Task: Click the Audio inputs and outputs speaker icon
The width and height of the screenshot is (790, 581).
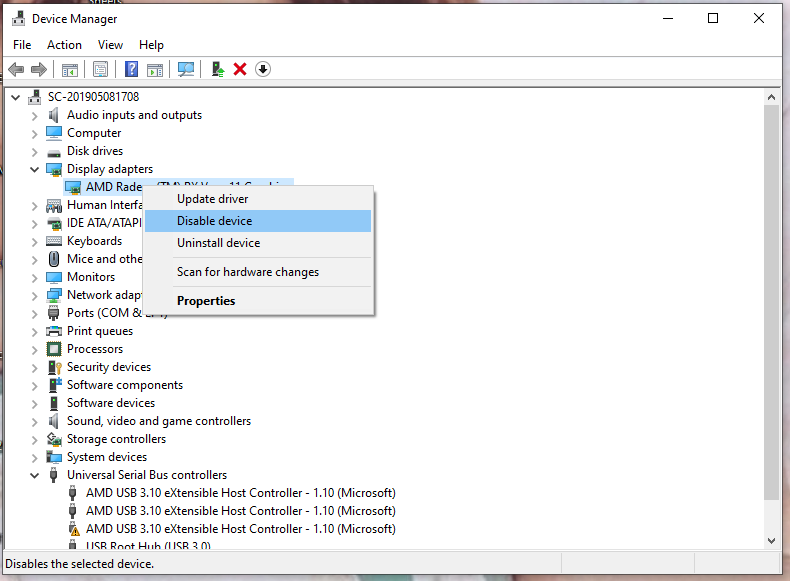Action: coord(53,115)
